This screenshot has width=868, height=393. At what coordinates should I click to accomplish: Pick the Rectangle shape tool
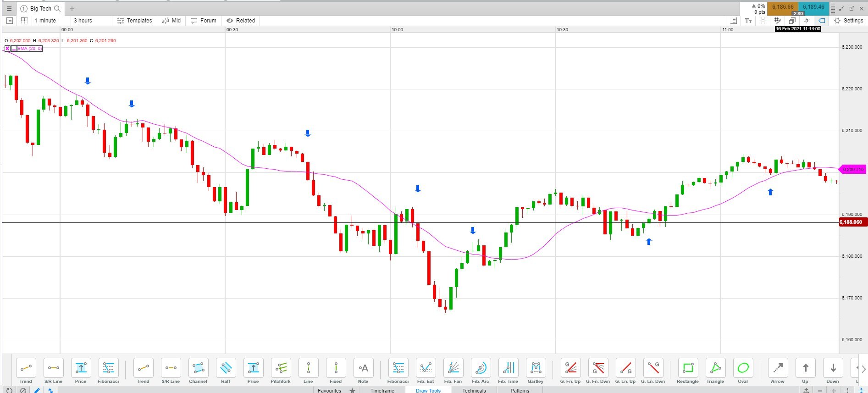pos(688,371)
